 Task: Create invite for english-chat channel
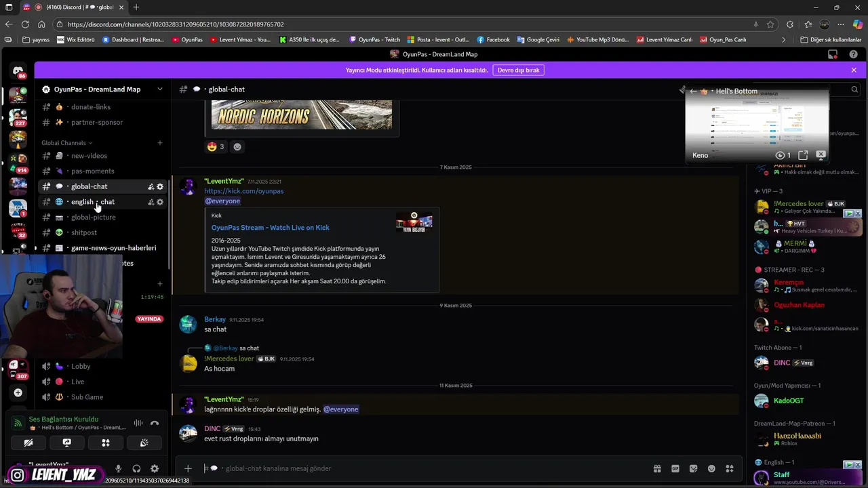[x=151, y=202]
